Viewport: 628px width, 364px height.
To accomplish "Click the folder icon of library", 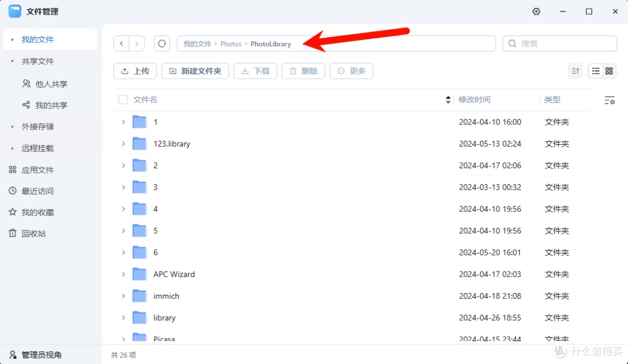I will 140,317.
